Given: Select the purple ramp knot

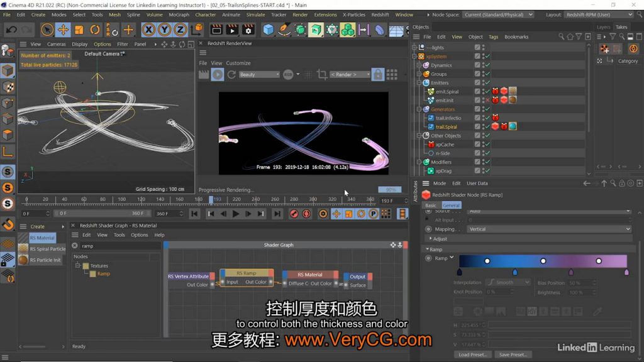Looking at the screenshot, I should [x=571, y=272].
